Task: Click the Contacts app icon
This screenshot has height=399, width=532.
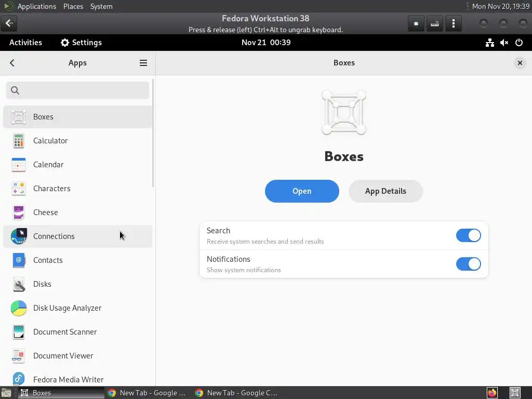Action: [18, 260]
